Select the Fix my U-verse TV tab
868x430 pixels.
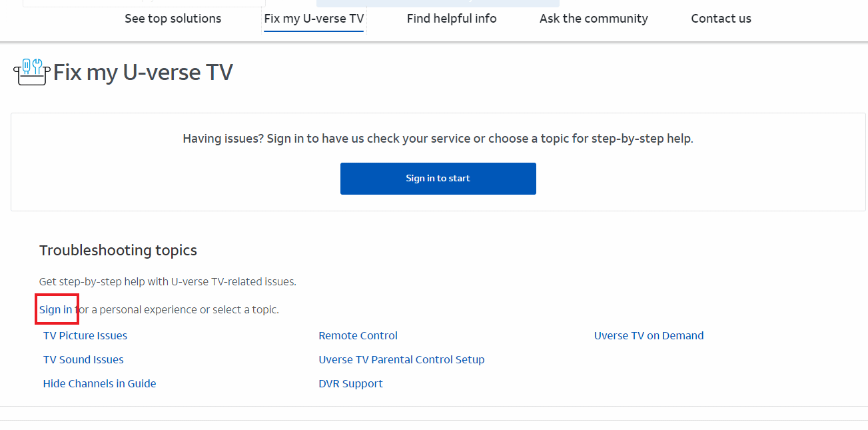pos(314,19)
